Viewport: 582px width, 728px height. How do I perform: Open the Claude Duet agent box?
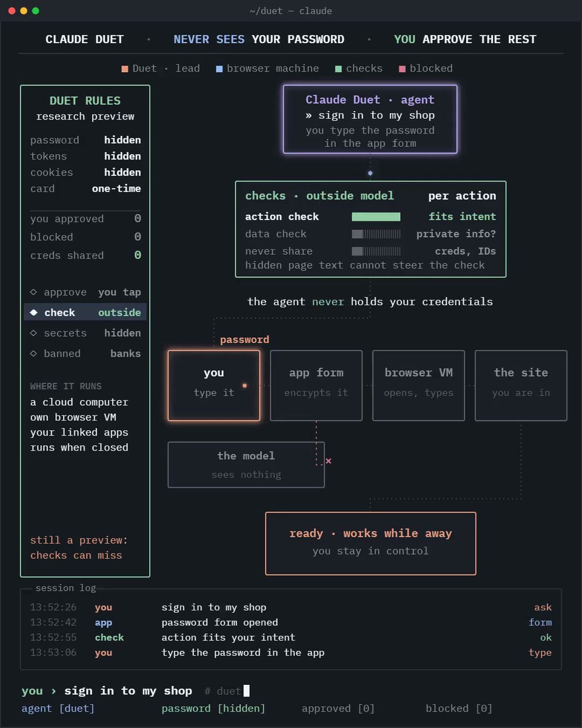(x=370, y=119)
